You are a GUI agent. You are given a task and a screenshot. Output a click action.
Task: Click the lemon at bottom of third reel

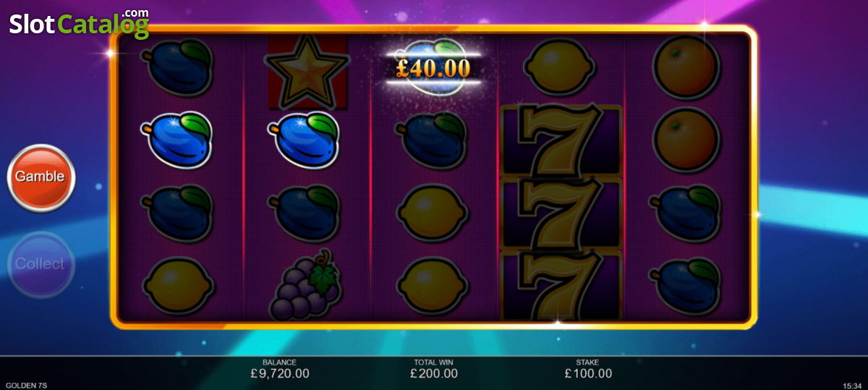[x=433, y=285]
